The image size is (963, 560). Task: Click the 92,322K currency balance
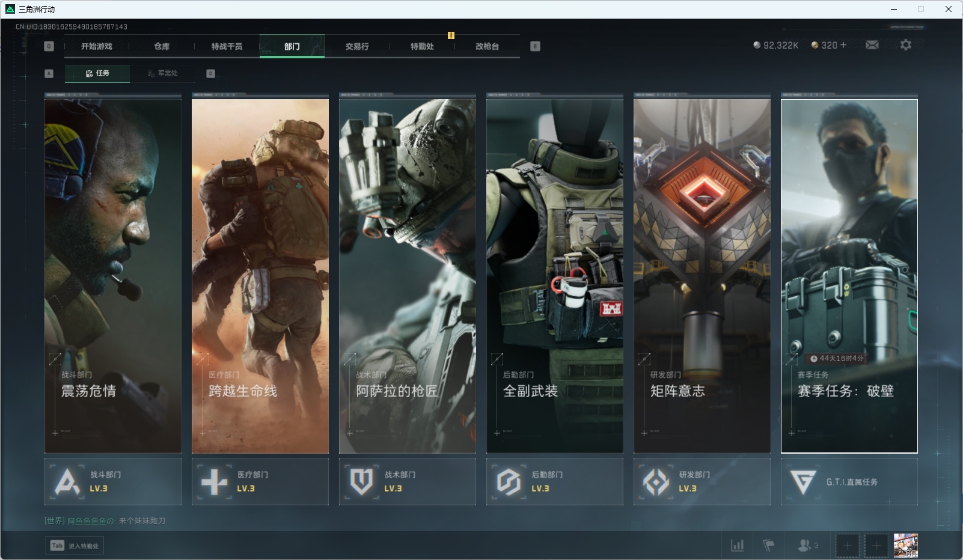click(776, 45)
